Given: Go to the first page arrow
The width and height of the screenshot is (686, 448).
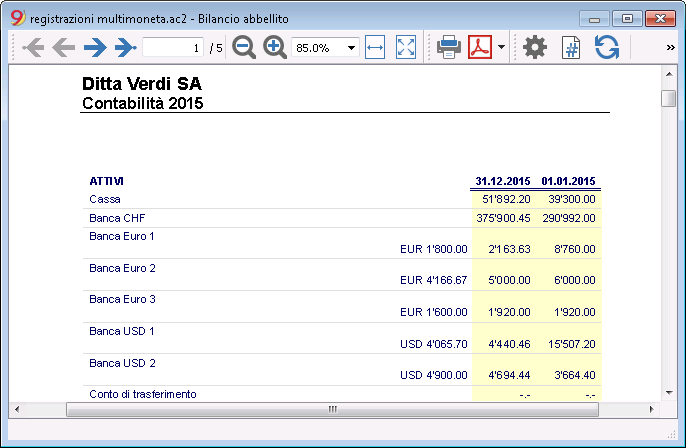Looking at the screenshot, I should (33, 47).
